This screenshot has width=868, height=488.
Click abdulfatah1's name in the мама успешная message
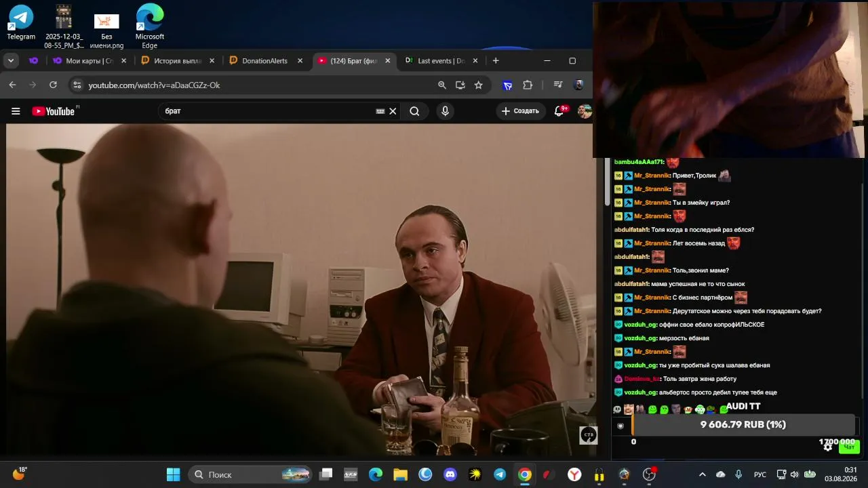click(631, 284)
